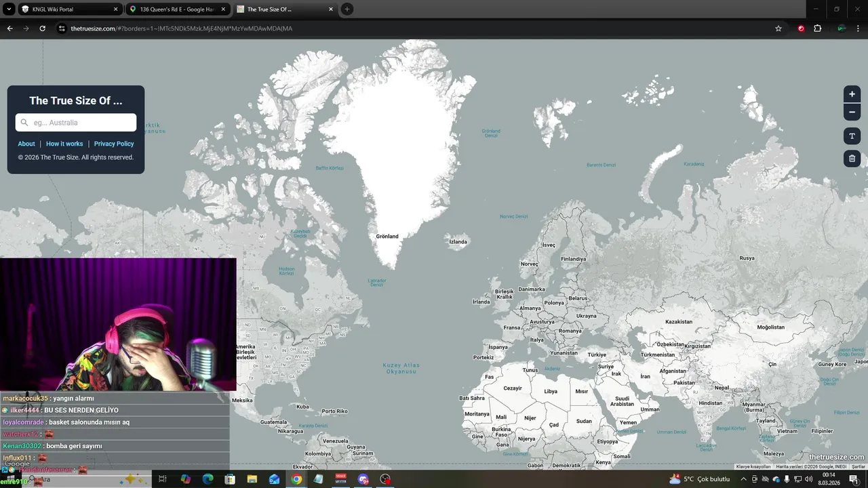Image resolution: width=868 pixels, height=488 pixels.
Task: View site information icon in address bar
Action: point(62,28)
